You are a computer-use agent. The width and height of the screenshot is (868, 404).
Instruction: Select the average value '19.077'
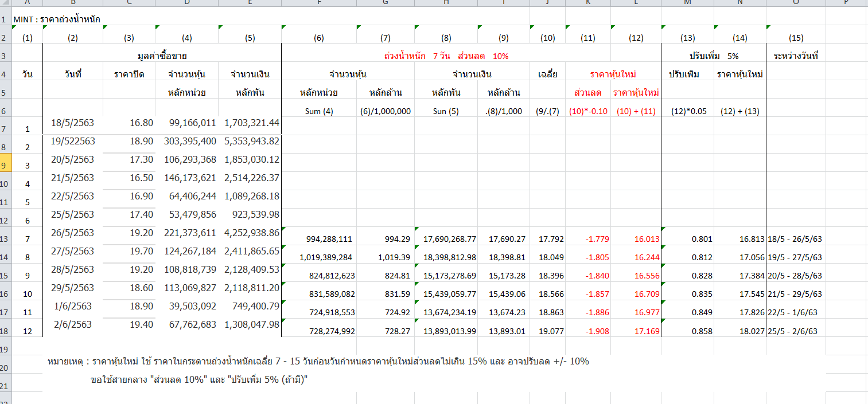point(551,331)
